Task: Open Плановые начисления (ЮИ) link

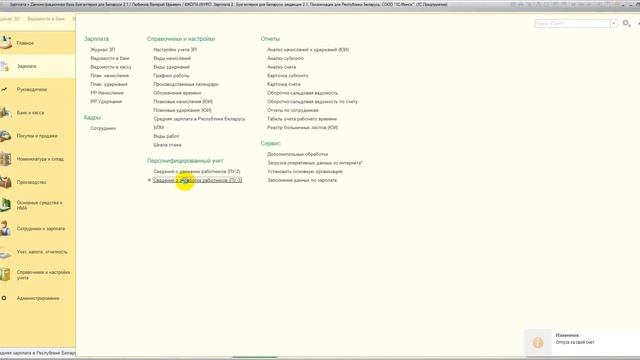Action: pyautogui.click(x=183, y=101)
